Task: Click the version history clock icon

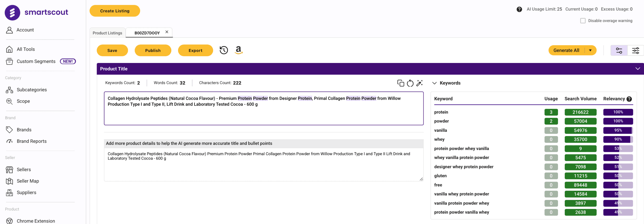Action: coord(223,50)
